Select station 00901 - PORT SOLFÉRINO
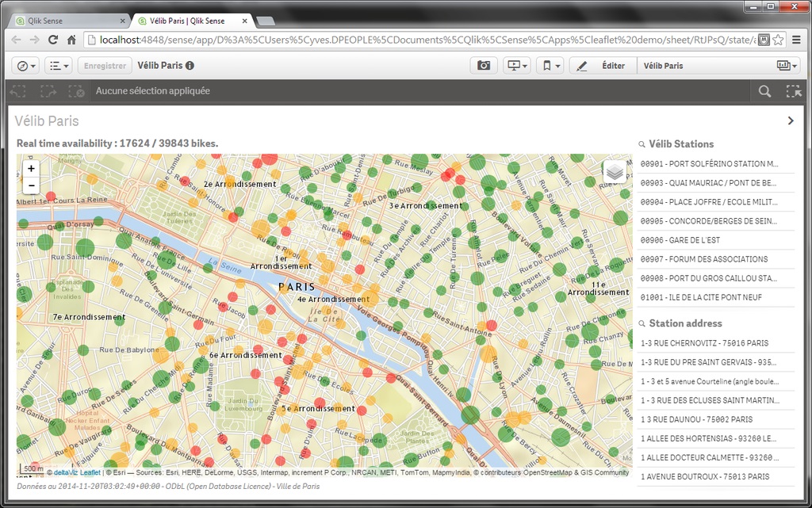Viewport: 812px width, 508px height. (716, 164)
